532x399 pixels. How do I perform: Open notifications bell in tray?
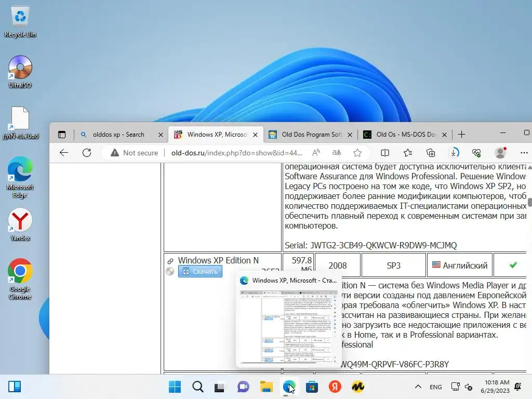pos(518,387)
